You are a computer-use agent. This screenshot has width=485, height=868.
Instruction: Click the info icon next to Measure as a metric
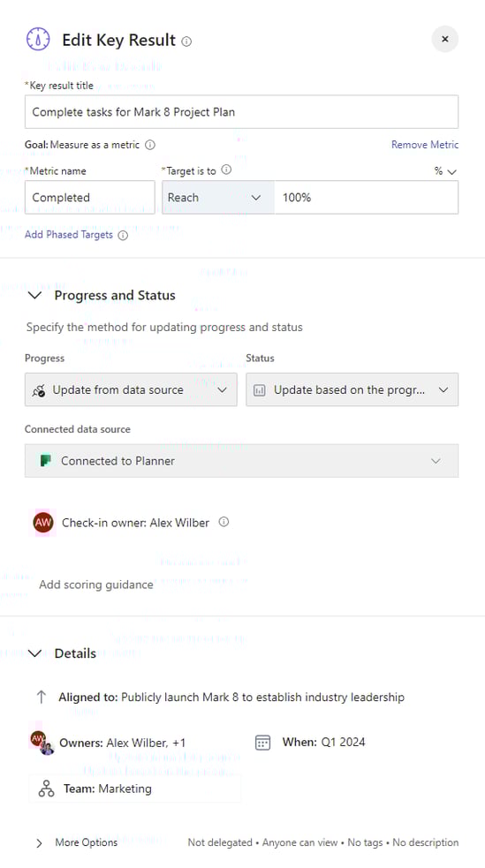click(x=150, y=145)
